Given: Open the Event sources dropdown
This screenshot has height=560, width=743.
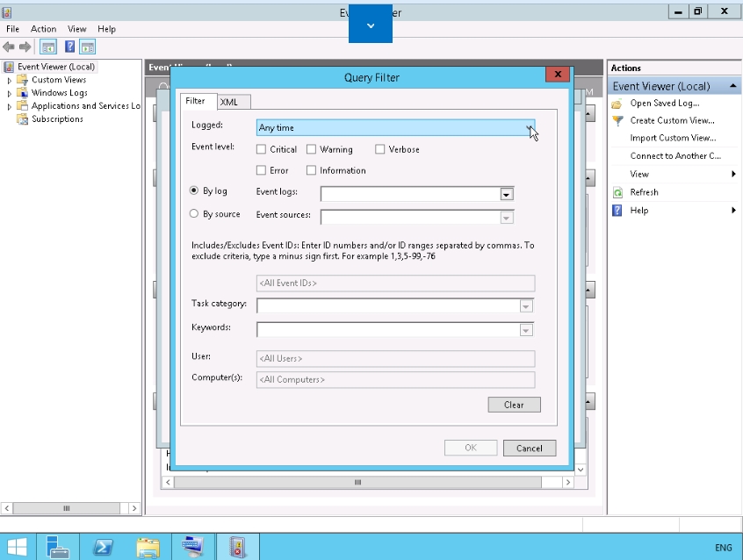Looking at the screenshot, I should [x=507, y=218].
